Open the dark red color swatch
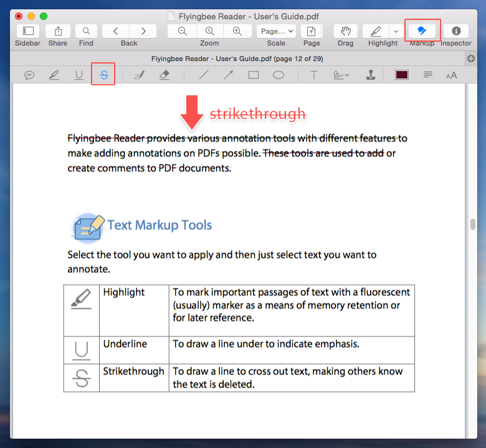This screenshot has width=486, height=448. (402, 75)
